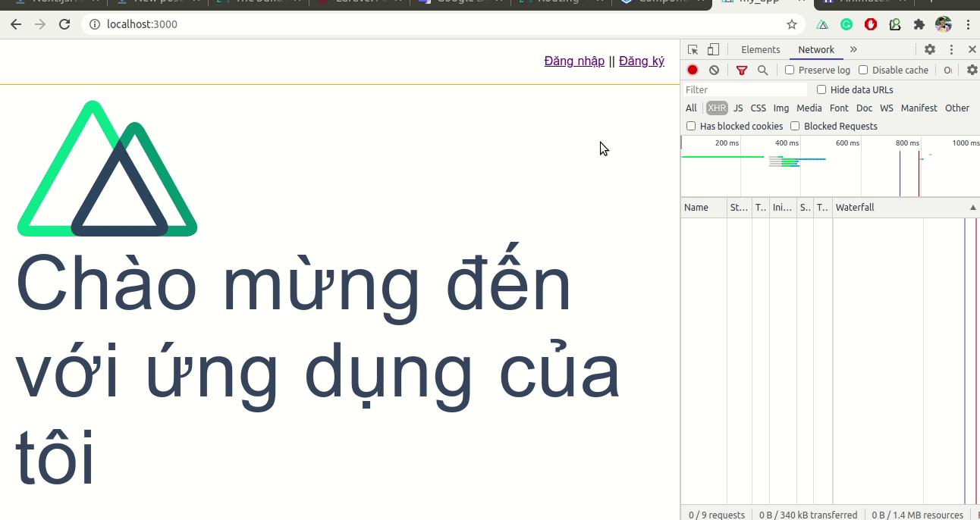Click the network overview timeline at 800 ms
Screen dimensions: 980x520
pyautogui.click(x=907, y=143)
